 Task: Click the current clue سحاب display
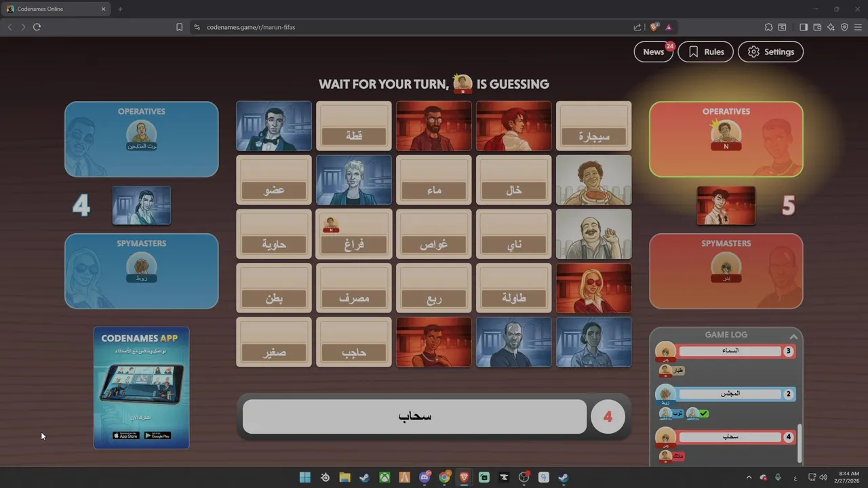(414, 416)
